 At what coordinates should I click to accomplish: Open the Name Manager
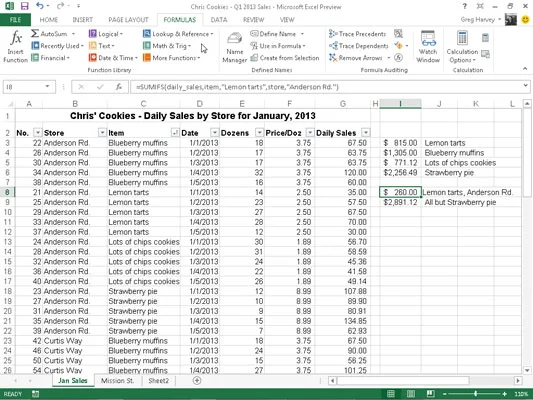(x=235, y=47)
